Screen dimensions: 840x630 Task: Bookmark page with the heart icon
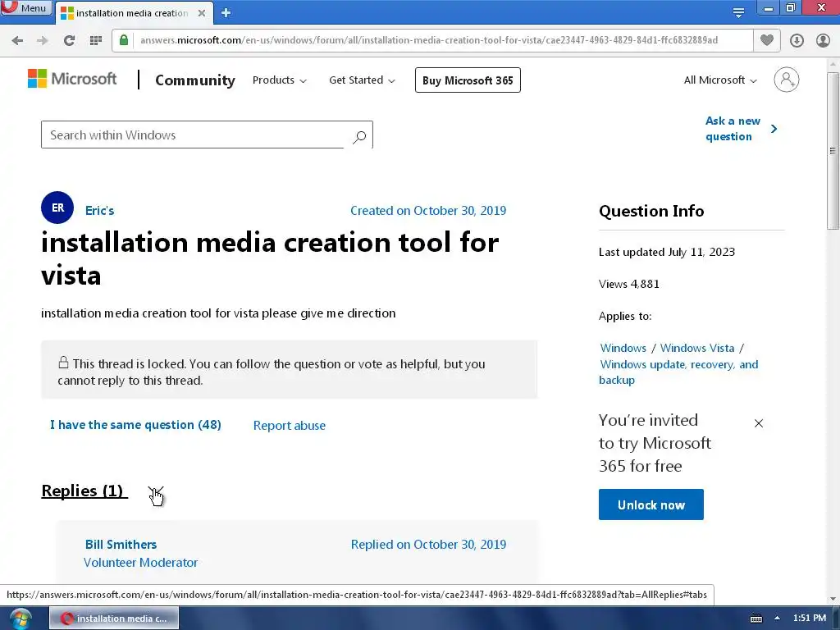point(767,40)
